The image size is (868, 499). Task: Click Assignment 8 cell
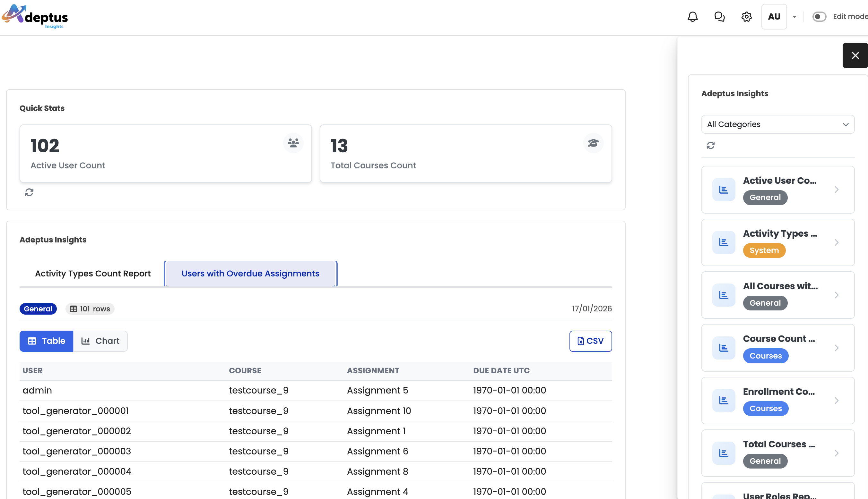coord(377,471)
